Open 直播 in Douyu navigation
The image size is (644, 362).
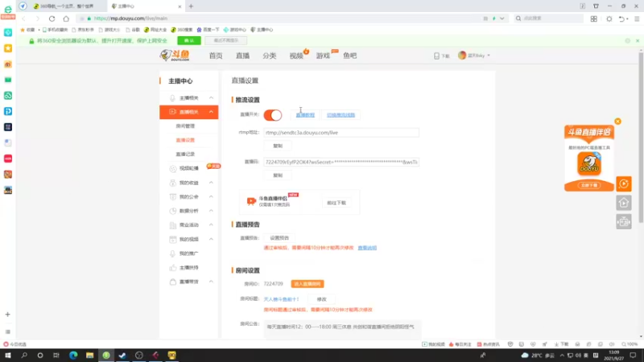click(x=243, y=56)
